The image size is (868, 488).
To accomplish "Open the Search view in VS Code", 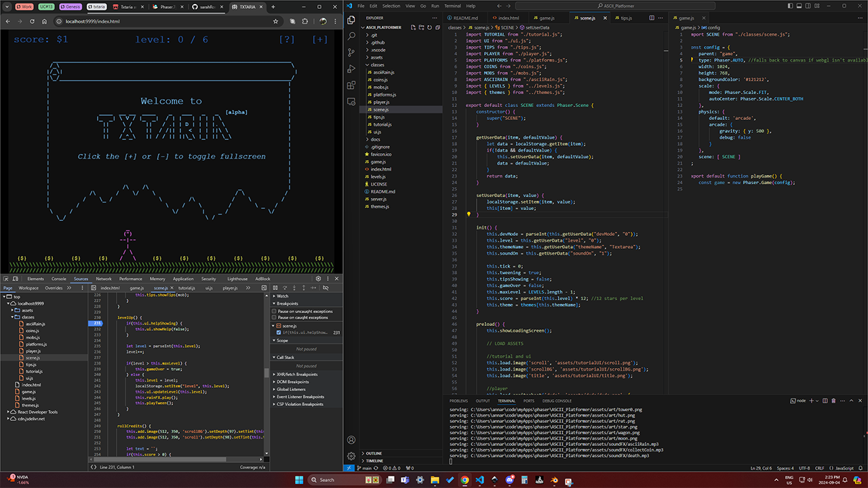I will [x=351, y=35].
